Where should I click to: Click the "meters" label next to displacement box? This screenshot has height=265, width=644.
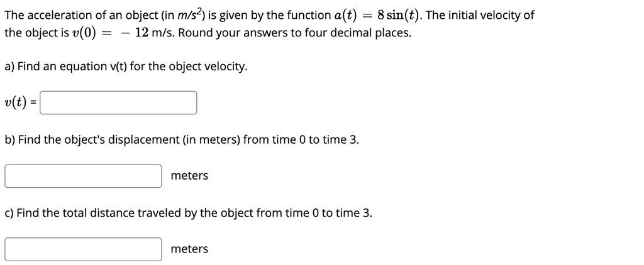[189, 176]
